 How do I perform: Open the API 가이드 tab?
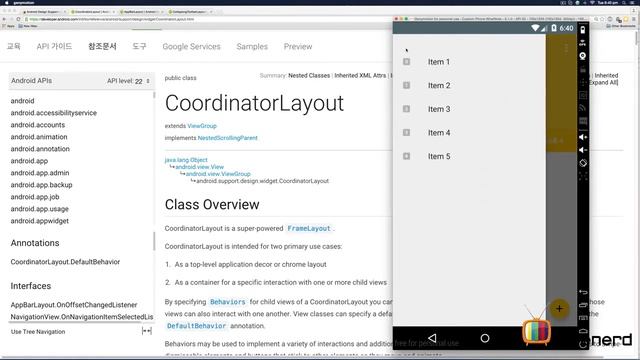pos(54,47)
